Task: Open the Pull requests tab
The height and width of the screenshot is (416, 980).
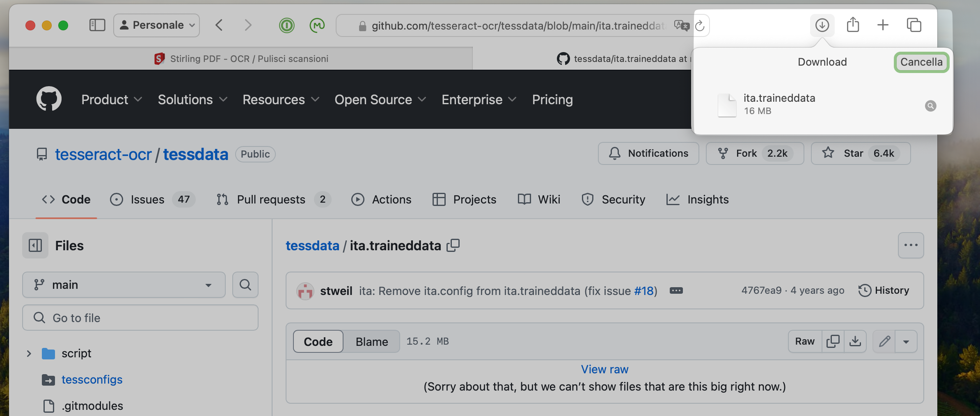Action: pos(273,200)
